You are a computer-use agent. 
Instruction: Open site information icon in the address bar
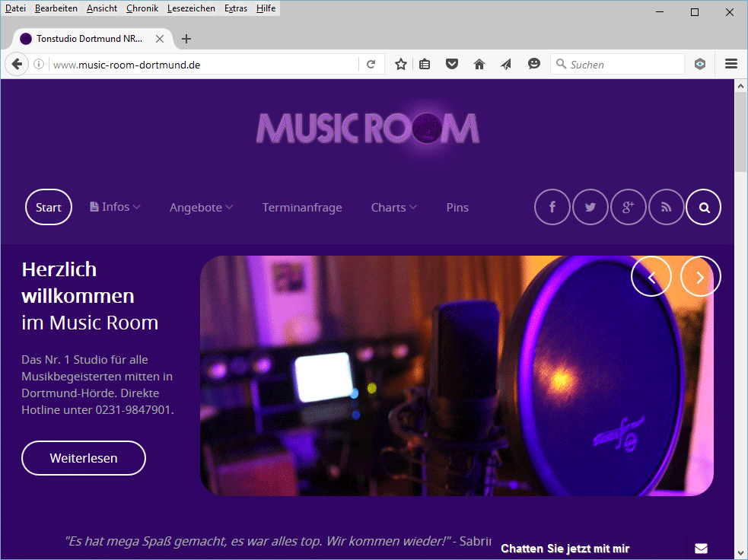coord(39,64)
